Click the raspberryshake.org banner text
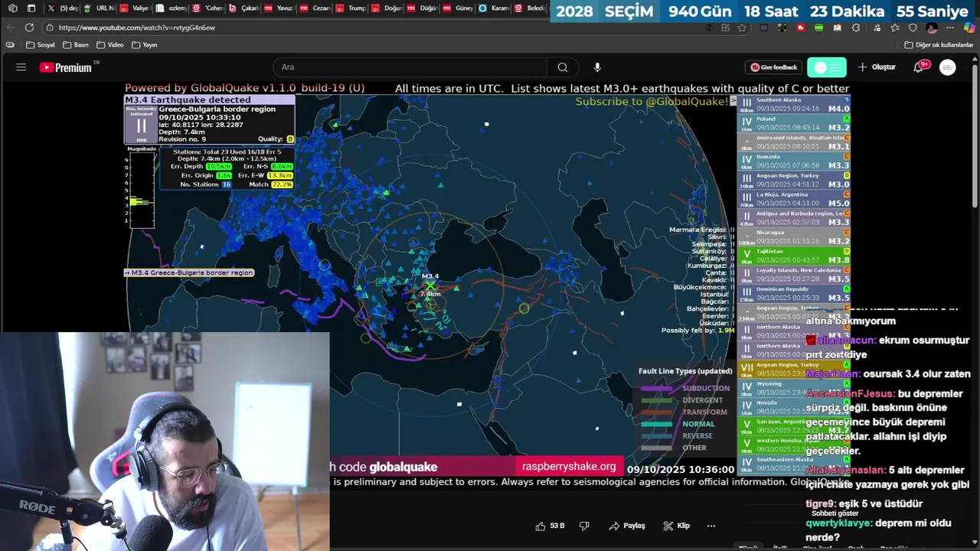980x551 pixels. (569, 467)
